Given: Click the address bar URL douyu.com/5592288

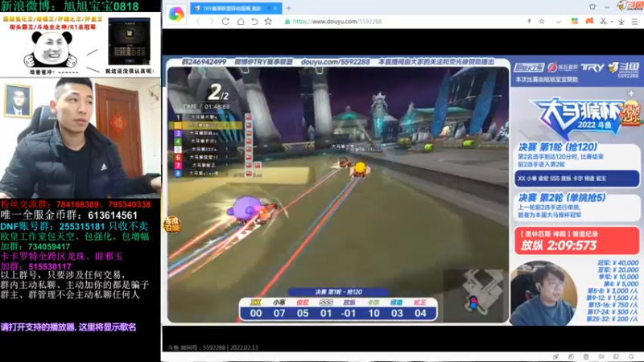Looking at the screenshot, I should [336, 22].
